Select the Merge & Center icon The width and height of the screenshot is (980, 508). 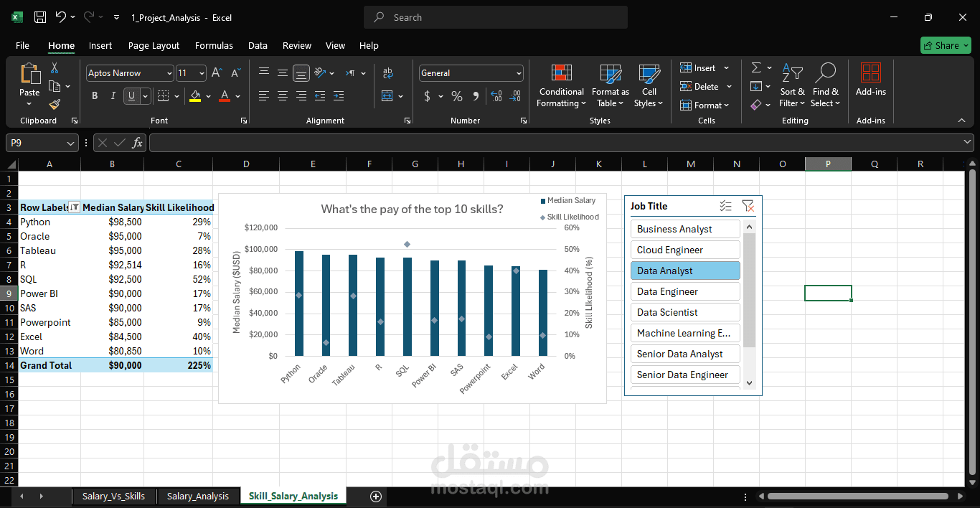(x=387, y=96)
